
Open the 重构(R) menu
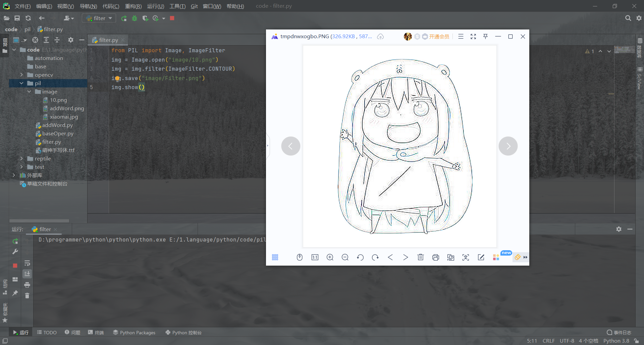(x=133, y=6)
